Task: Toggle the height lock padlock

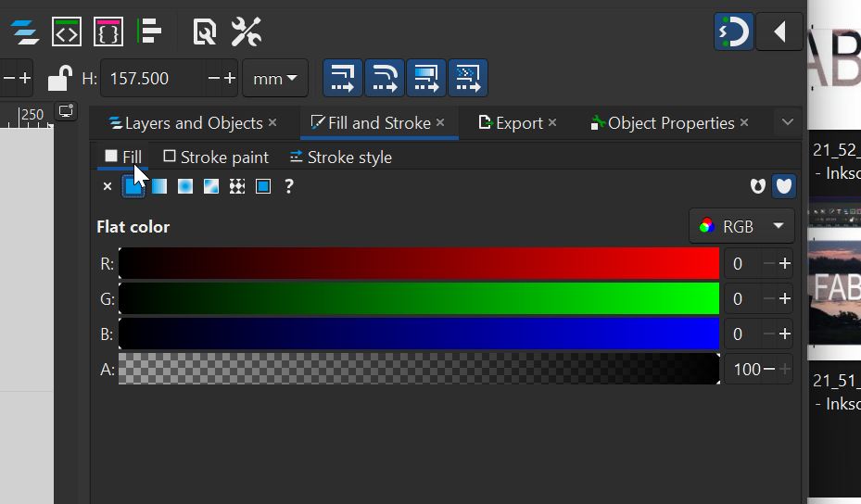Action: tap(60, 78)
